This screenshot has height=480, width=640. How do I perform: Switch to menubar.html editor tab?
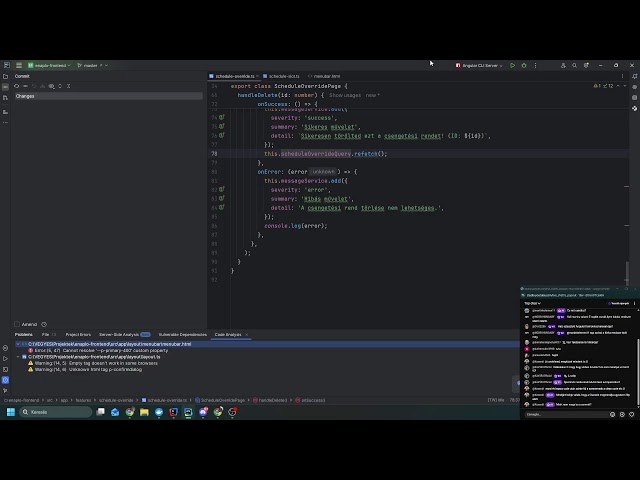tap(326, 76)
